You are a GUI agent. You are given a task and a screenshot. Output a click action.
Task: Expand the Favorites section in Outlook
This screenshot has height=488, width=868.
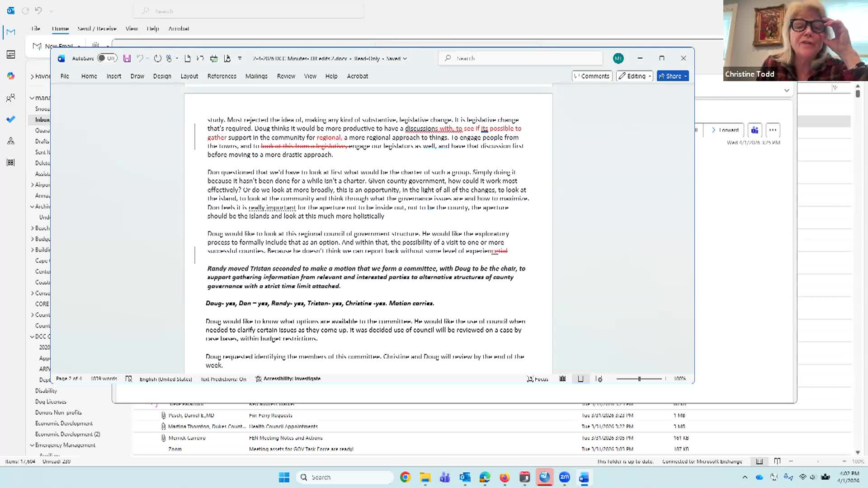[x=32, y=76]
